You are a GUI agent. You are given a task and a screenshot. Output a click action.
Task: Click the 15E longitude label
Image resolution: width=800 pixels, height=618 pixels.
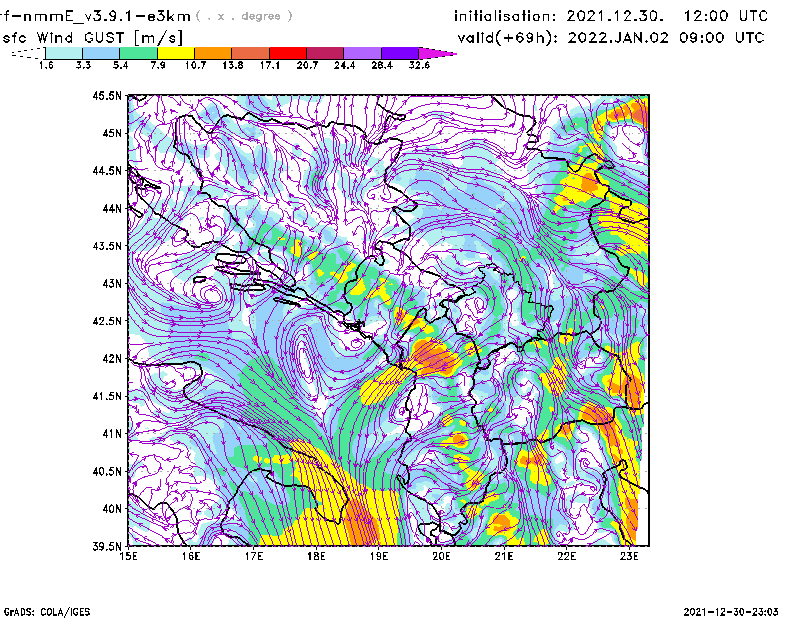click(128, 556)
